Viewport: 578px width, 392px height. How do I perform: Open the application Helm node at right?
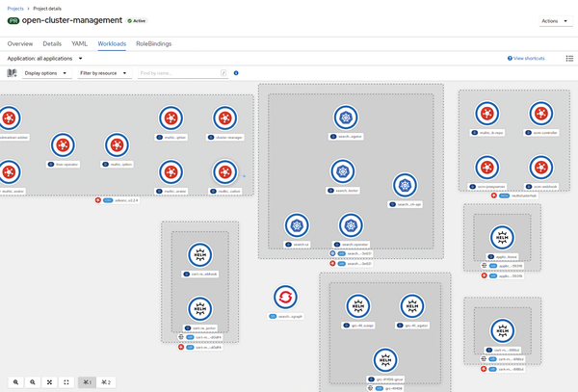[x=502, y=238]
